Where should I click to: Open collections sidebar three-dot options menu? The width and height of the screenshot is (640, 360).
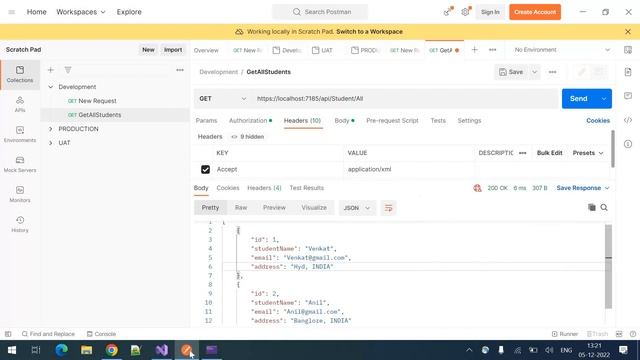[x=180, y=70]
